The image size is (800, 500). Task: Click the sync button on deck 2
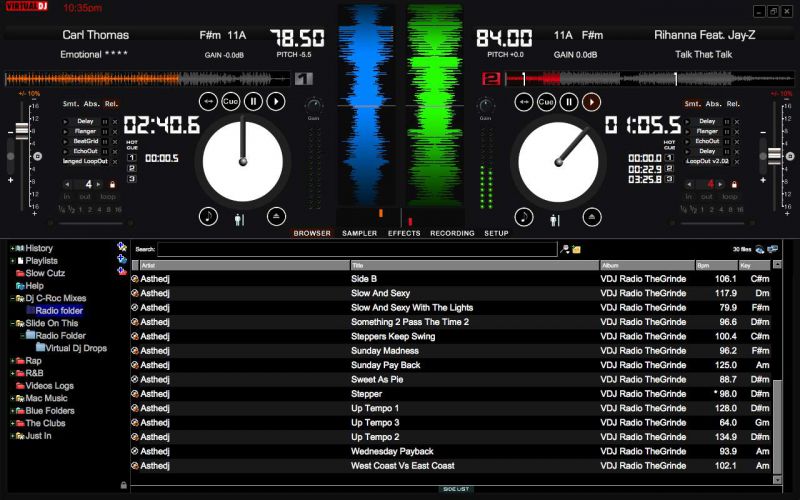tap(523, 102)
